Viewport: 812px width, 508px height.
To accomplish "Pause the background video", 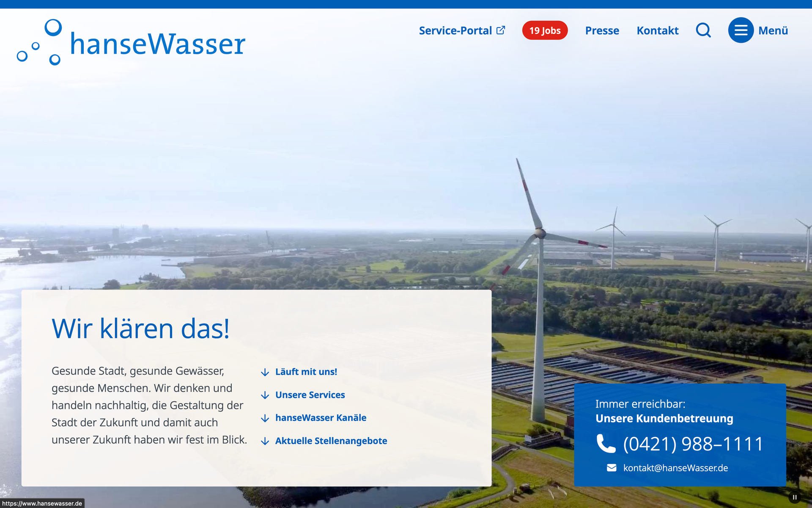I will click(x=795, y=497).
